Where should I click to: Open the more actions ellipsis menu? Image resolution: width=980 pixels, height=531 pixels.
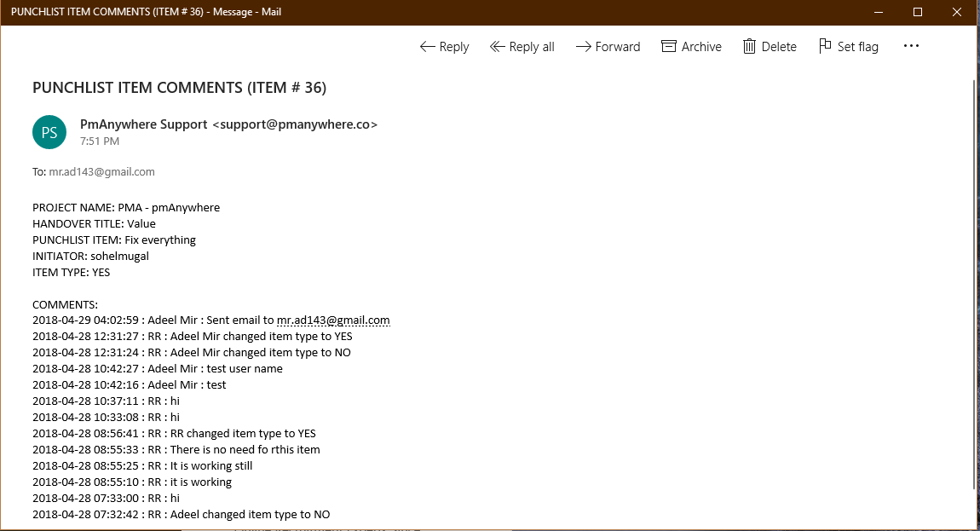pos(911,46)
